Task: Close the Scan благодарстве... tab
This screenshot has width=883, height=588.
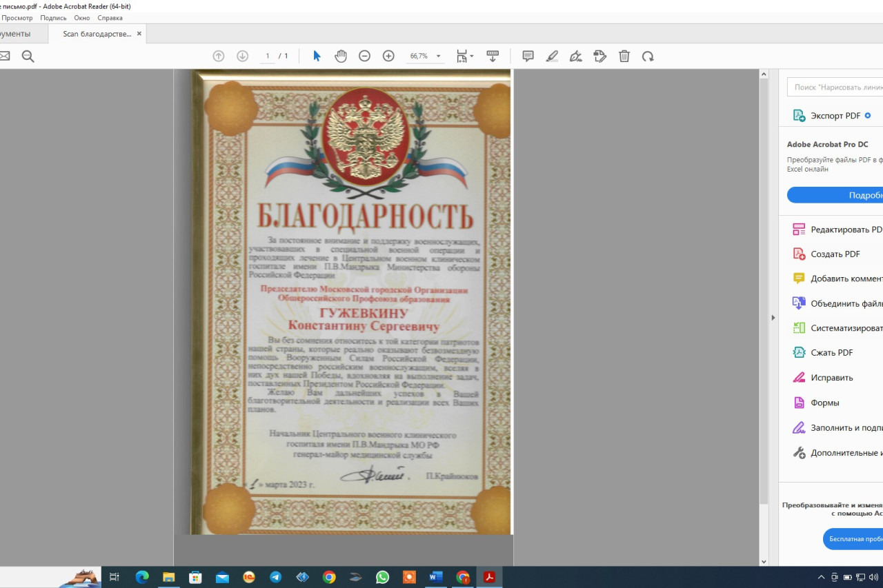Action: tap(139, 34)
